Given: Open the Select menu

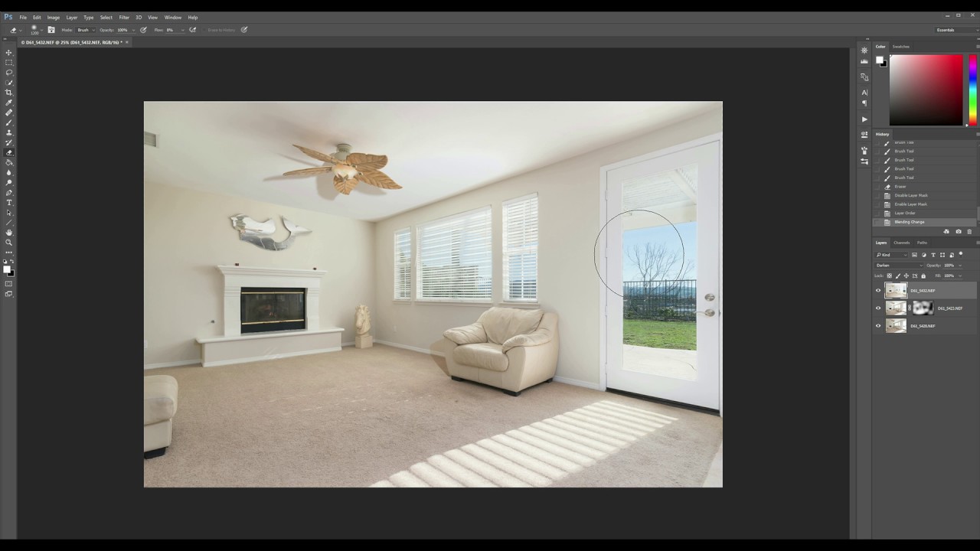Looking at the screenshot, I should click(x=106, y=17).
